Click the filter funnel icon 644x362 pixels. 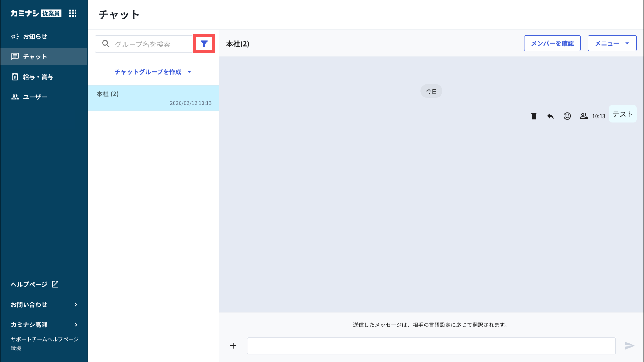(204, 44)
